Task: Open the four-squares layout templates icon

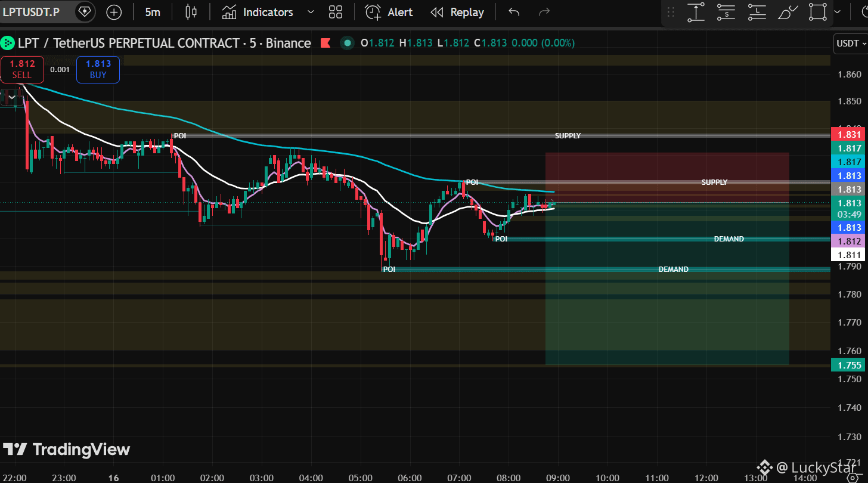Action: (336, 12)
